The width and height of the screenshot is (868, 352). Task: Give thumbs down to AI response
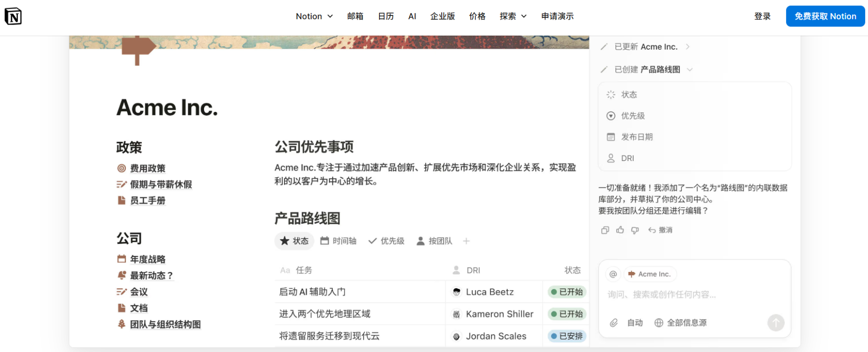[x=635, y=230]
